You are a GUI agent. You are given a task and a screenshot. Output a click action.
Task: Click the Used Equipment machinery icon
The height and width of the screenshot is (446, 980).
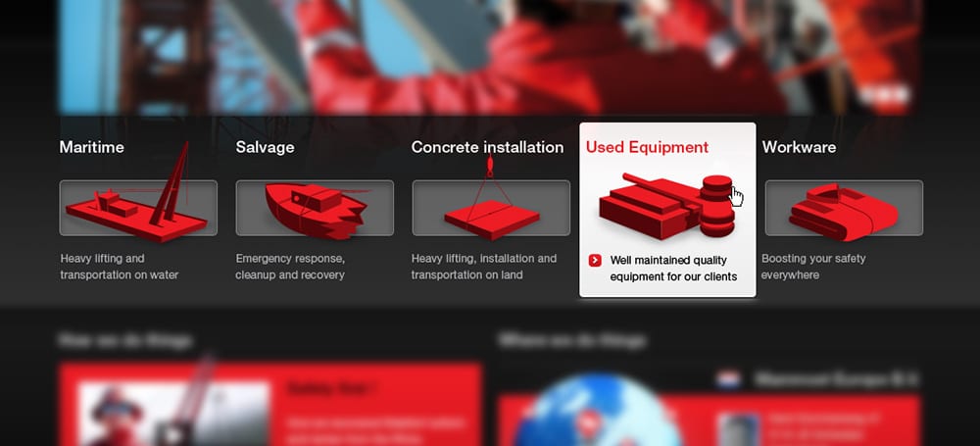tap(666, 207)
